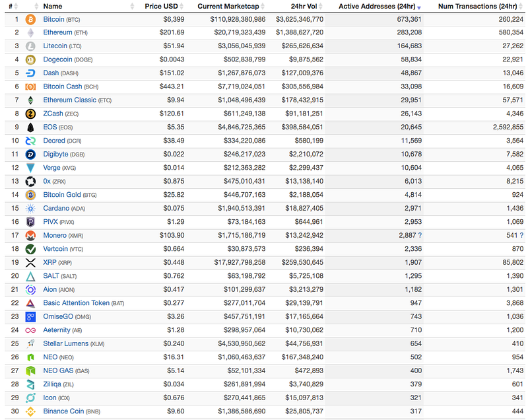Viewport: 528px width, 420px height.
Task: Click Zilliqa active addresses 379
Action: pos(416,384)
